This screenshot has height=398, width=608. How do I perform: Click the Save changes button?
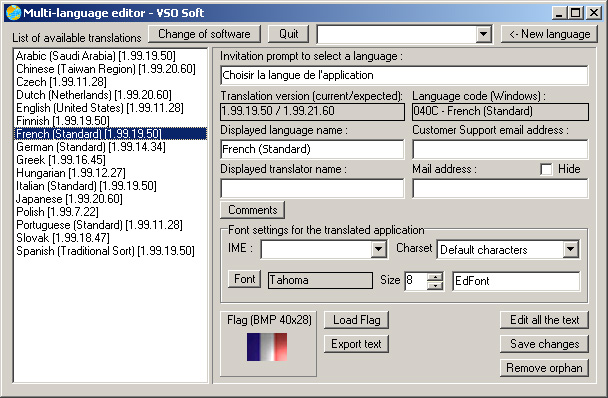click(544, 344)
